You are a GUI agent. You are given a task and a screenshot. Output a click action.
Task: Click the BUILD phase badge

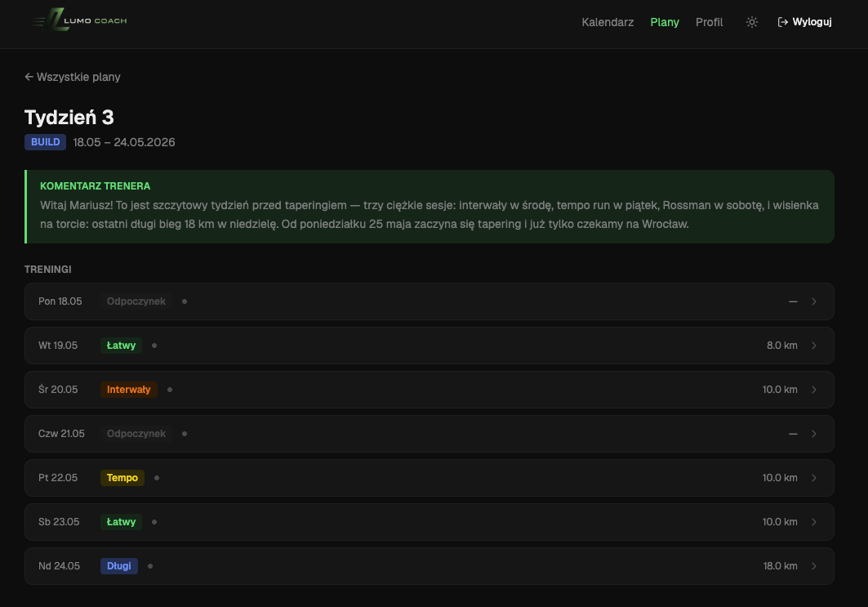[46, 142]
